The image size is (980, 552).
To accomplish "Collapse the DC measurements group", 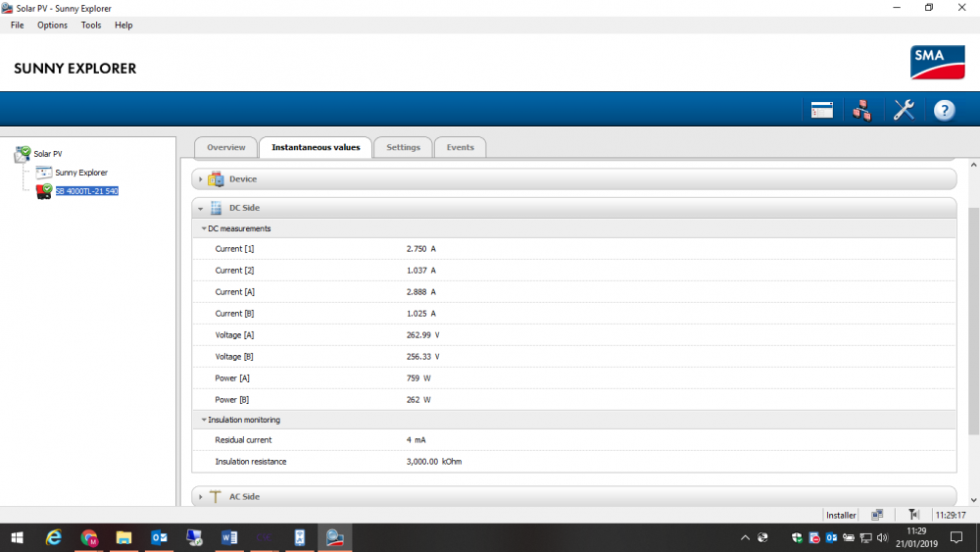I will click(x=204, y=228).
